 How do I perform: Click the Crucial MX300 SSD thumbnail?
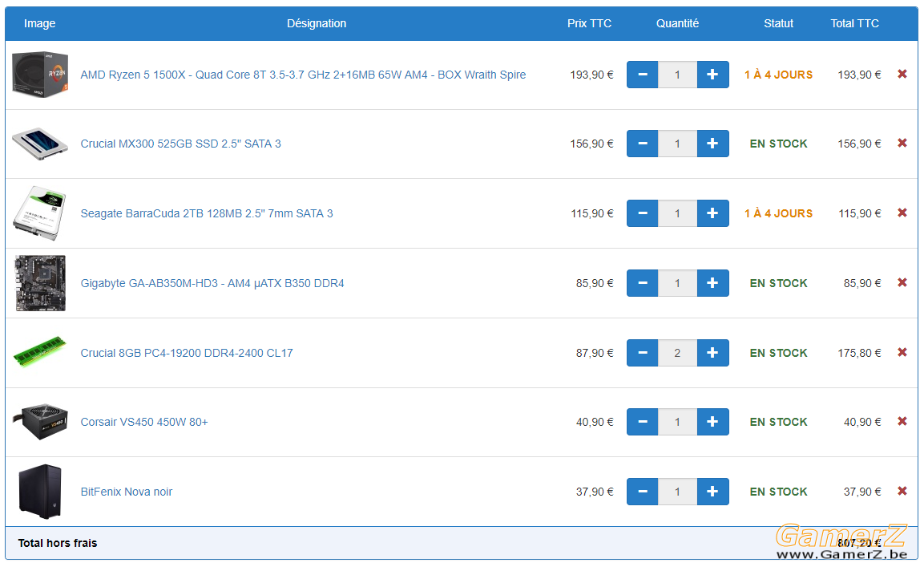[x=40, y=144]
